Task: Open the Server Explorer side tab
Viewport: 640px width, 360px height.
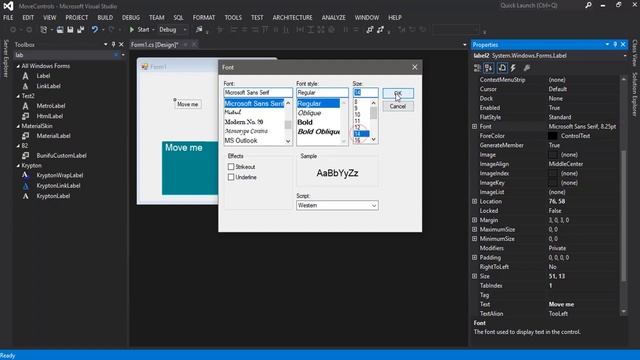Action: (x=6, y=58)
